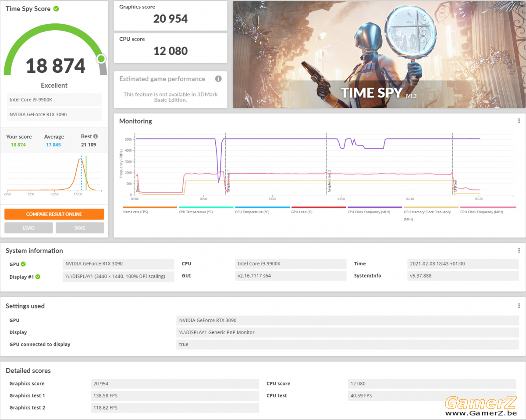Screen dimensions: 526x420
Task: Click the green checkmark beside Time Spy Score
Action: coord(56,9)
